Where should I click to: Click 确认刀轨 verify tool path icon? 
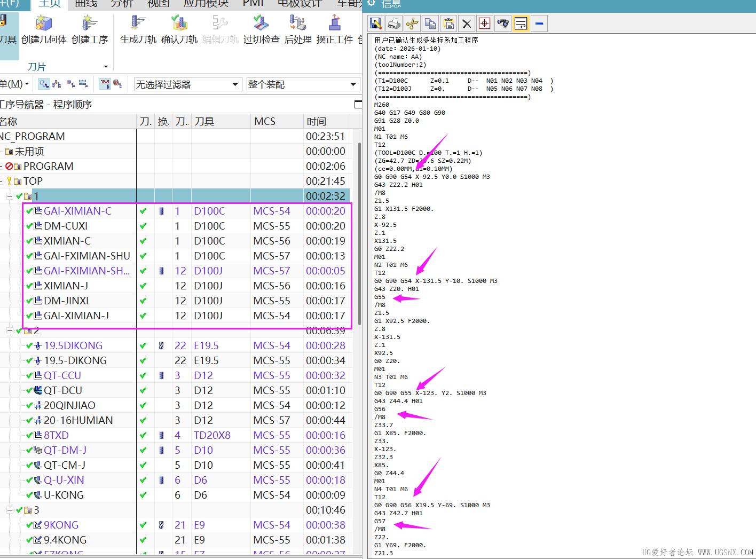click(179, 29)
